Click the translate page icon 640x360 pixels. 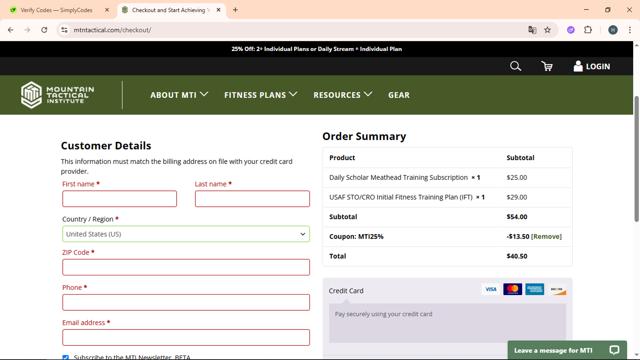click(x=532, y=30)
